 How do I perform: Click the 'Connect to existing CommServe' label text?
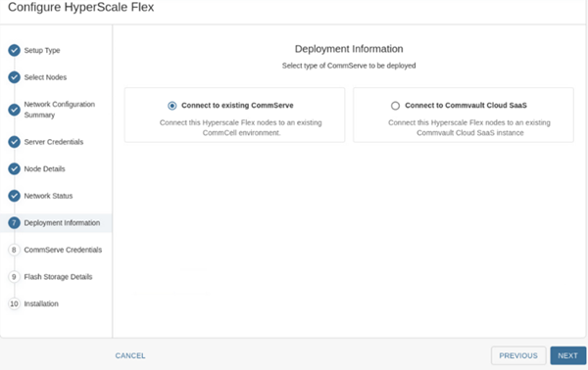(x=237, y=106)
